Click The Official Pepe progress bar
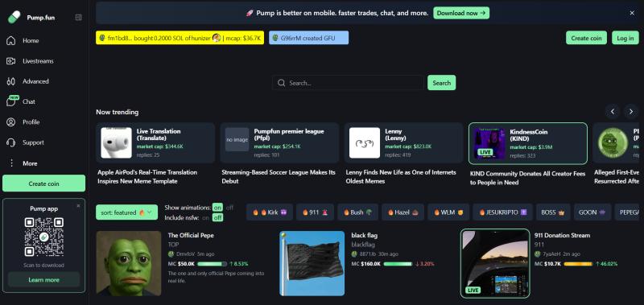 click(212, 264)
